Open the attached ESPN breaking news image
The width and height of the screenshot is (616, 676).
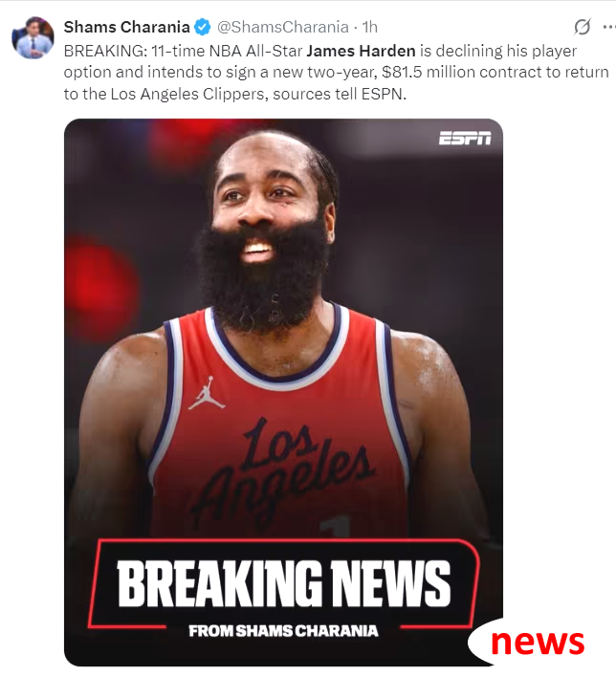[283, 392]
